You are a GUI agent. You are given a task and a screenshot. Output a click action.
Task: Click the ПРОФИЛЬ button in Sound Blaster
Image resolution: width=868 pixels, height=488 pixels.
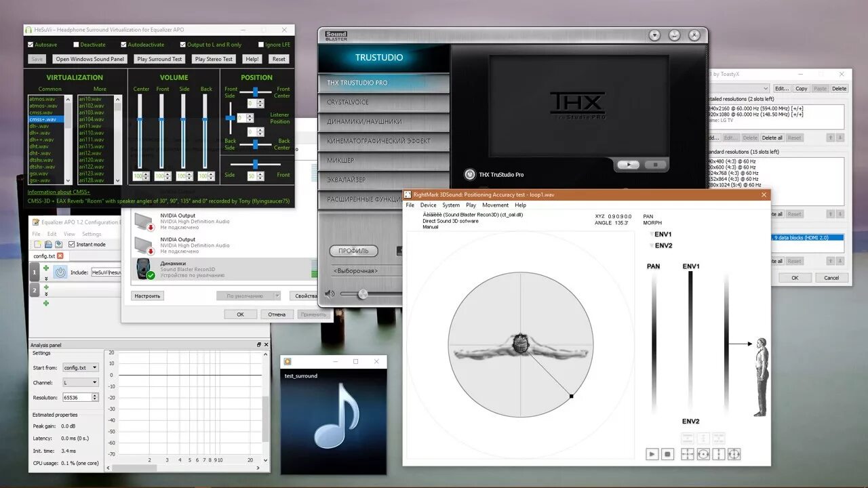[353, 251]
